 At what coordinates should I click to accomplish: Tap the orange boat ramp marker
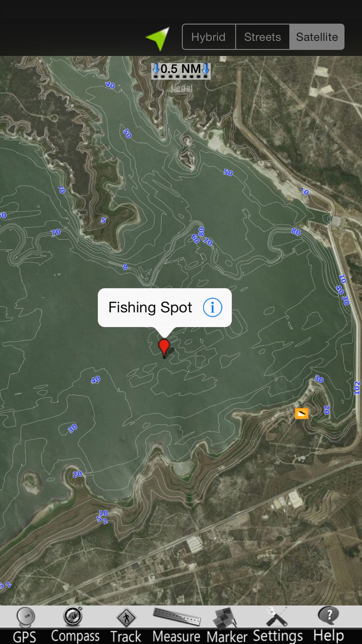(x=302, y=413)
